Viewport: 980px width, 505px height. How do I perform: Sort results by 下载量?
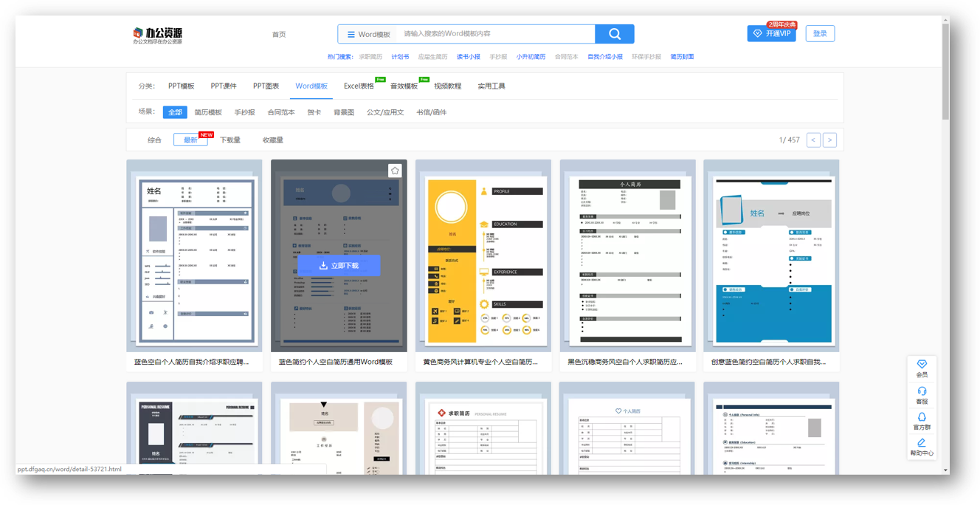point(230,140)
